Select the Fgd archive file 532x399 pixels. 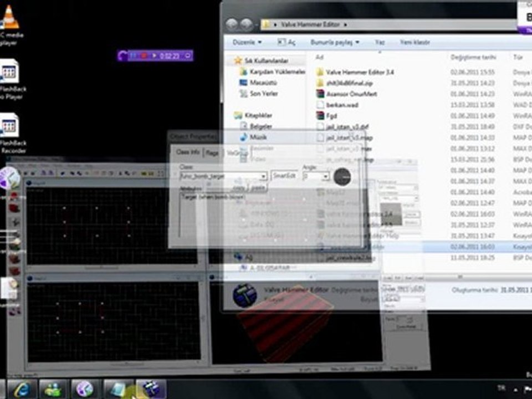tap(326, 116)
